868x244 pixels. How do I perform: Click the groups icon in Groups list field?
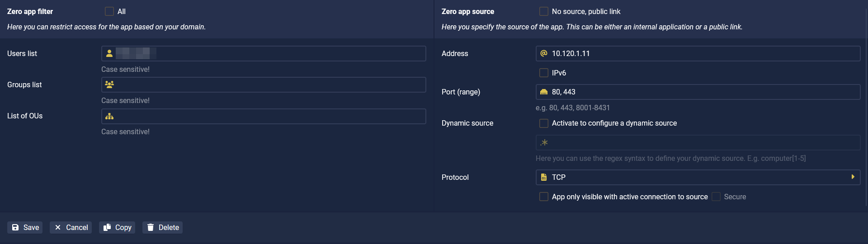[x=109, y=84]
